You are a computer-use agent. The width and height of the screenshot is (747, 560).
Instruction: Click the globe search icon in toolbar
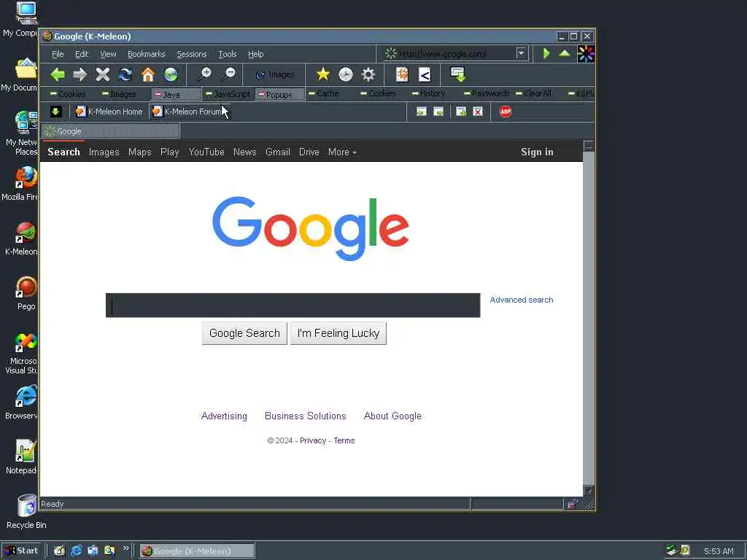(x=171, y=74)
